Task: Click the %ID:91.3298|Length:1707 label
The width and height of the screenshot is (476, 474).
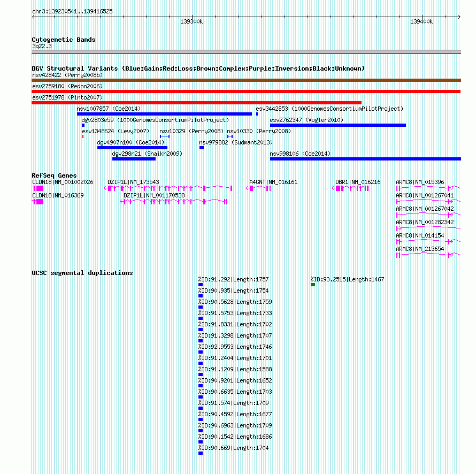Action: click(x=235, y=335)
